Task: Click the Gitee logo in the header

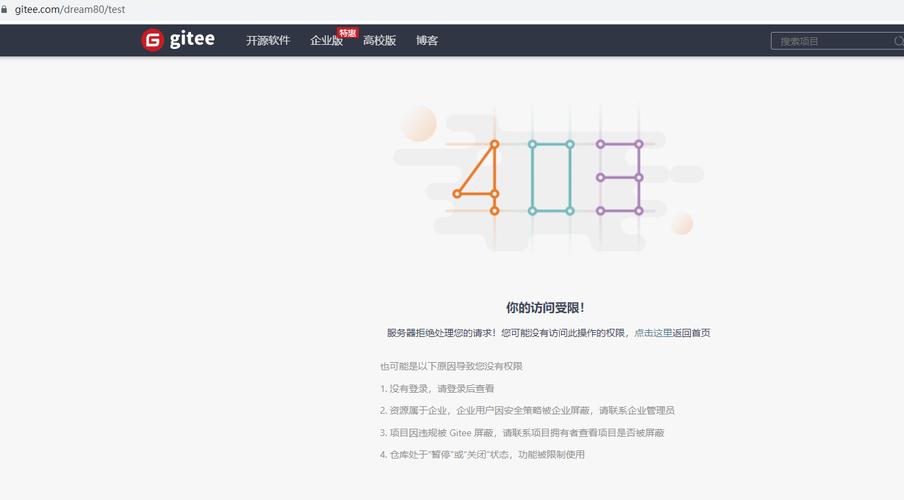Action: [178, 40]
